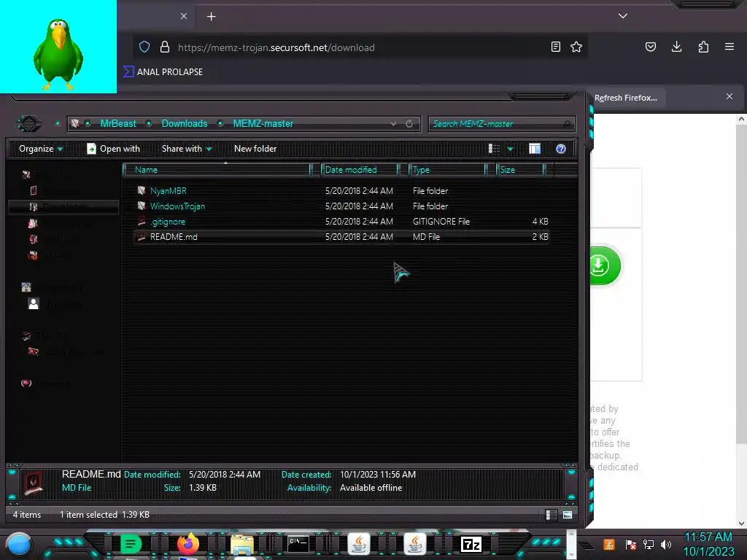Image resolution: width=747 pixels, height=560 pixels.
Task: Toggle Firefox reader view
Action: [555, 47]
